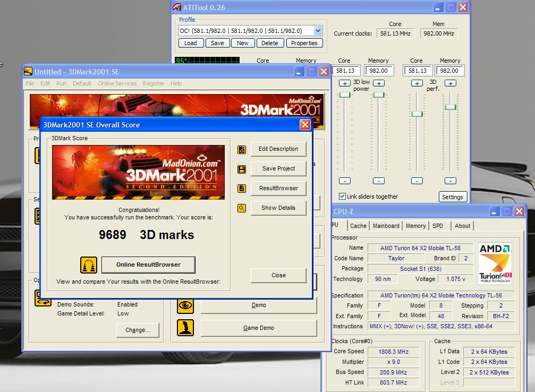The height and width of the screenshot is (392, 535).
Task: Open the File menu in 3DMark2001
Action: [x=30, y=83]
